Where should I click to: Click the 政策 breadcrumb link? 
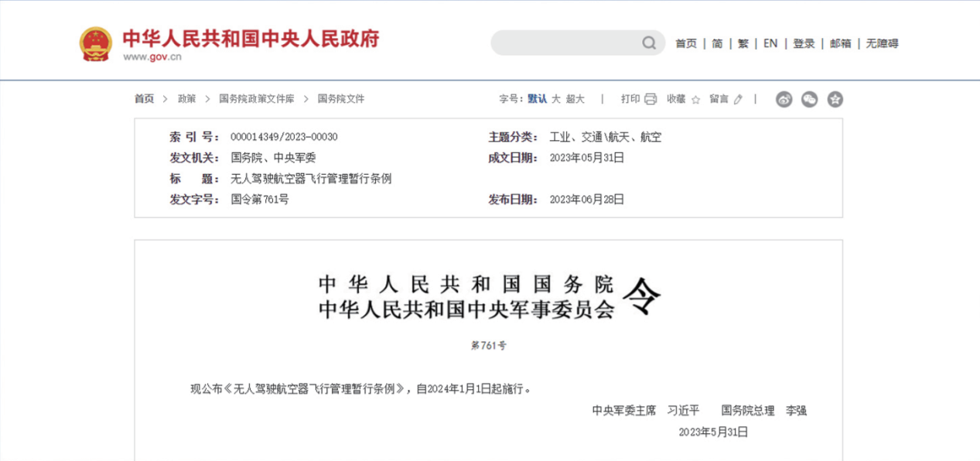tap(186, 99)
